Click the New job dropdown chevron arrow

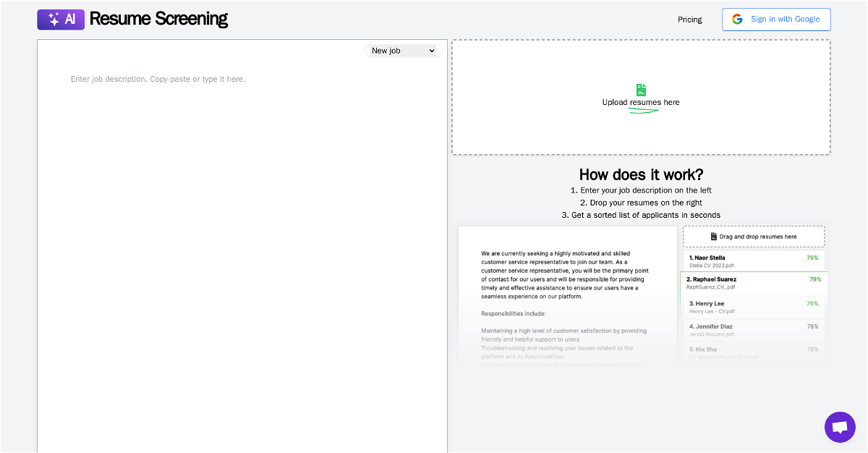point(432,51)
